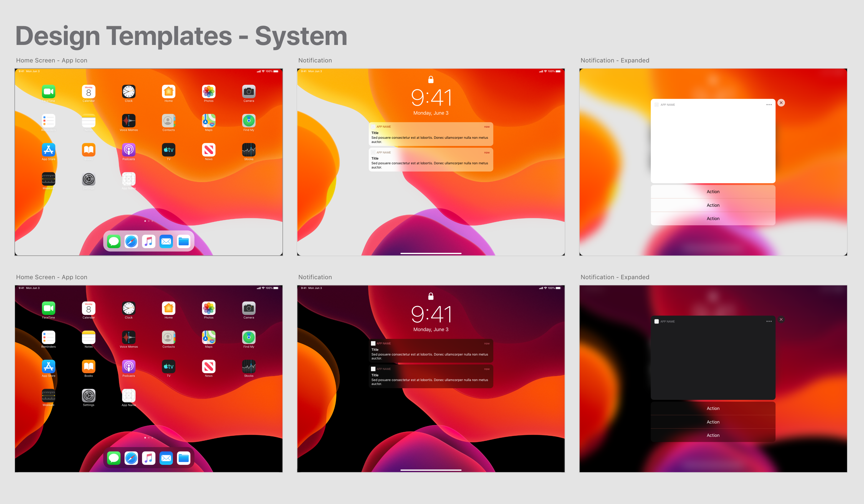Click the placeholder App Name icon, dark mode
Viewport: 864px width, 504px height.
tap(128, 396)
